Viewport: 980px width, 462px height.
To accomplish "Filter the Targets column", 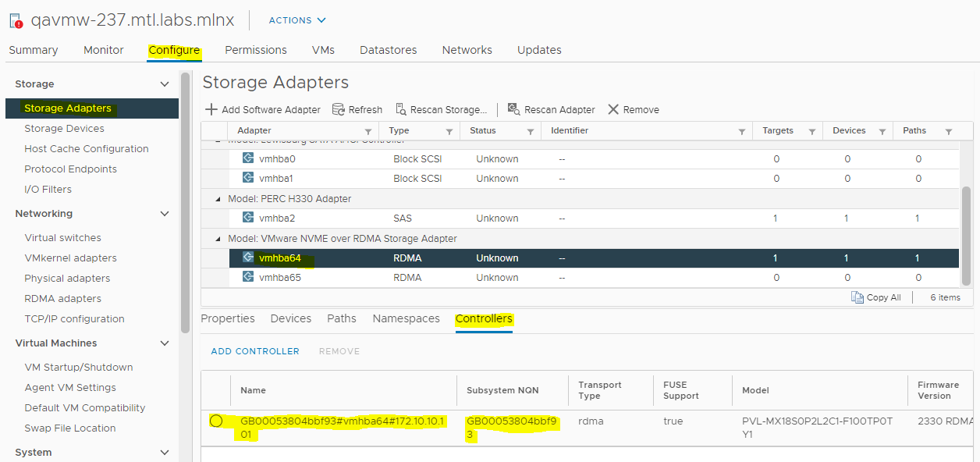I will pyautogui.click(x=812, y=131).
